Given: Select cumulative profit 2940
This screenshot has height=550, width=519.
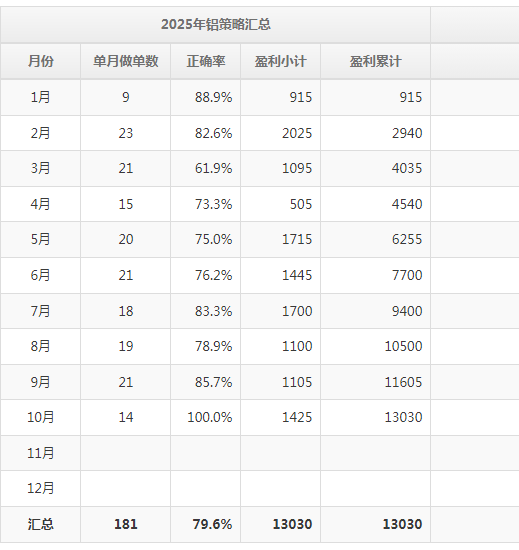Looking at the screenshot, I should click(407, 133).
